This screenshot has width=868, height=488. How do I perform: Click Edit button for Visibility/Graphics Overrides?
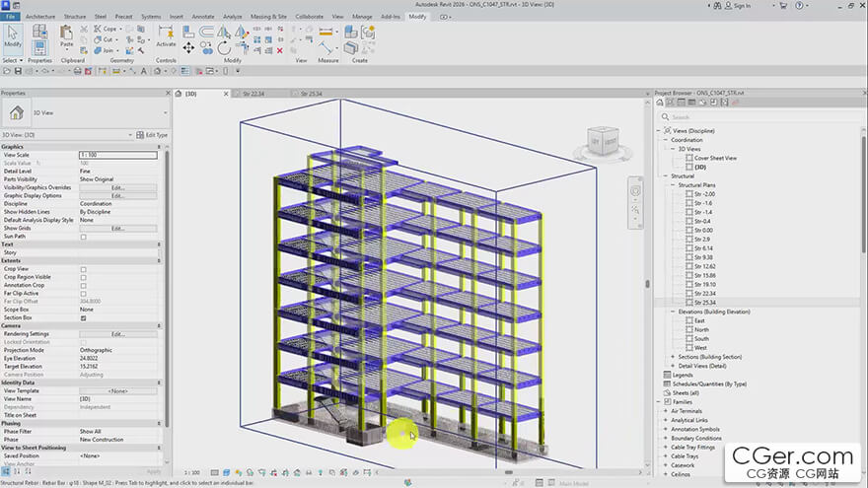pyautogui.click(x=118, y=187)
